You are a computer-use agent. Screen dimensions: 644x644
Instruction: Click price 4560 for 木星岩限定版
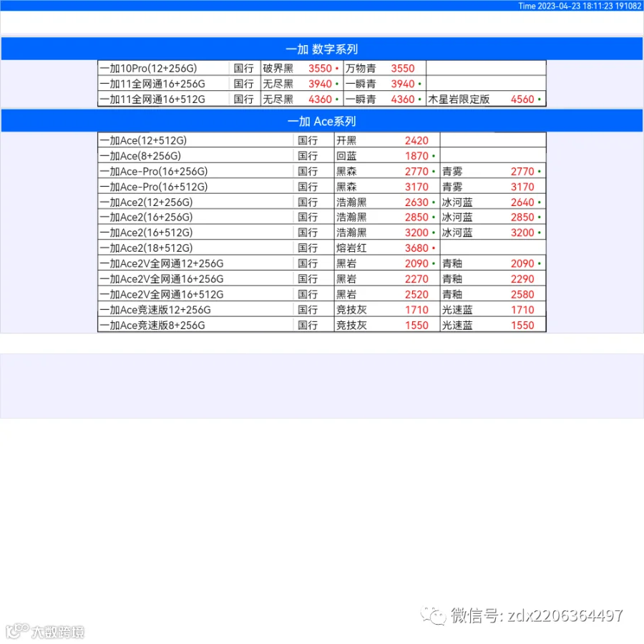(x=522, y=99)
